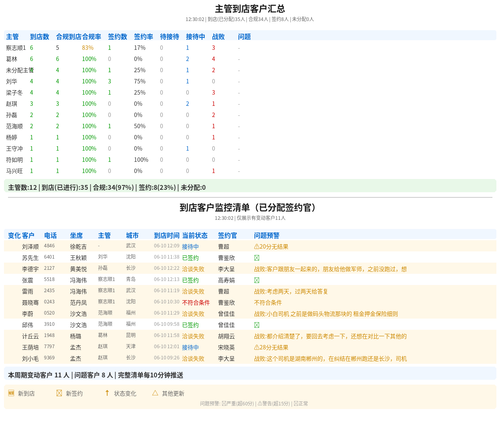The image size is (500, 426).
Task: Select the 签约官 column header
Action: click(x=227, y=235)
